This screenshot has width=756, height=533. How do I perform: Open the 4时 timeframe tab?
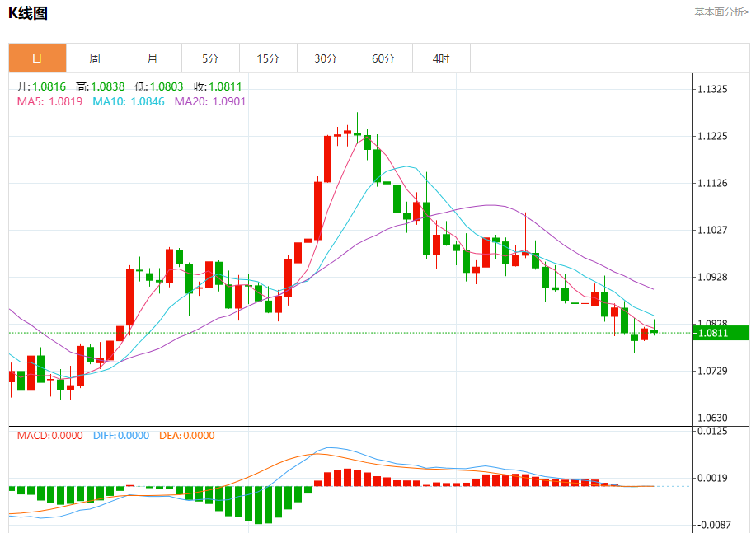(442, 58)
